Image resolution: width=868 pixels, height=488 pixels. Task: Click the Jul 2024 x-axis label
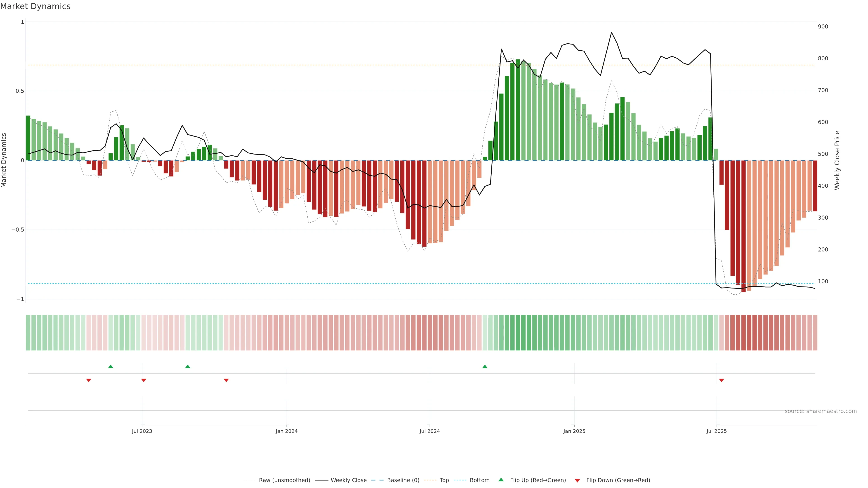coord(429,431)
